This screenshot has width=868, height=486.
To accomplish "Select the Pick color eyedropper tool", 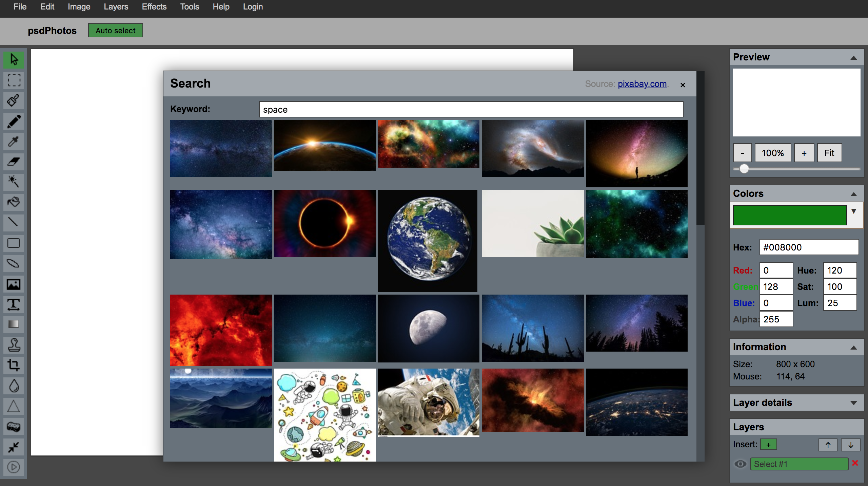I will 14,141.
